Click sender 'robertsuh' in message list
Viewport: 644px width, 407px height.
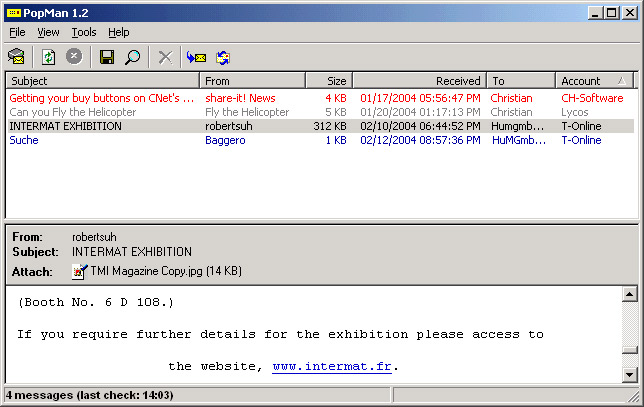tap(229, 126)
